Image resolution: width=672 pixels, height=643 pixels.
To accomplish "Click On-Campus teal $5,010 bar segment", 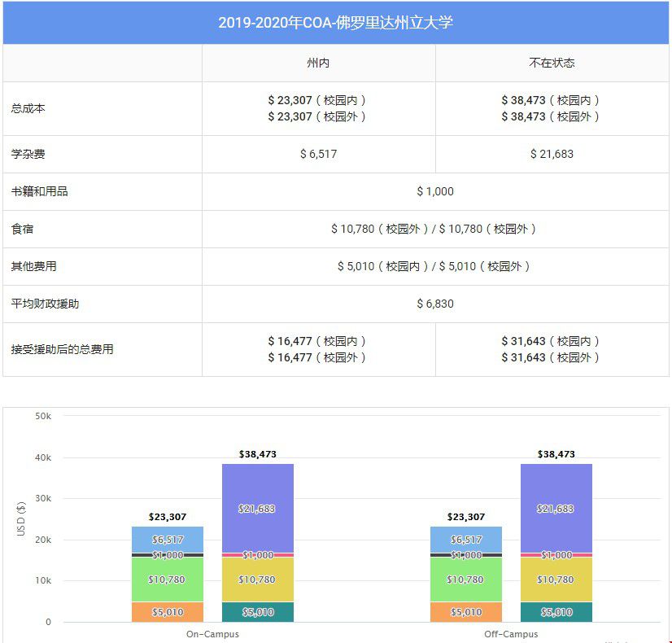I will pos(258,612).
